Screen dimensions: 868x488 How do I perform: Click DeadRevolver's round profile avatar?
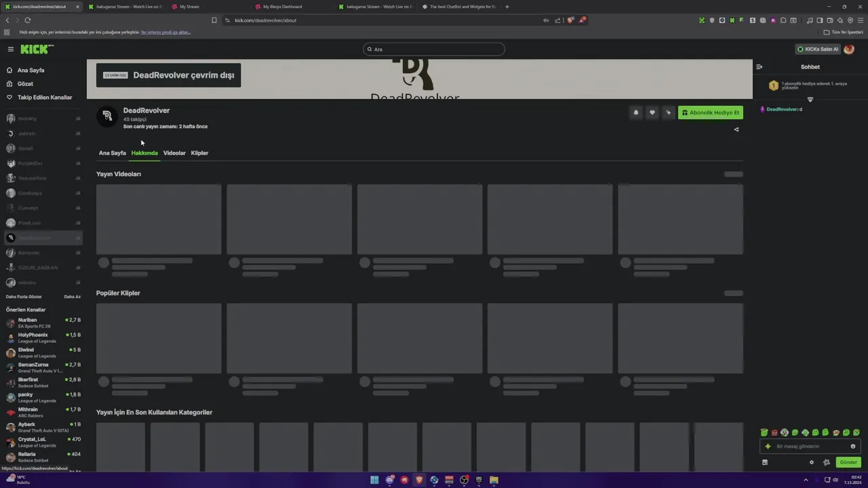pyautogui.click(x=106, y=117)
